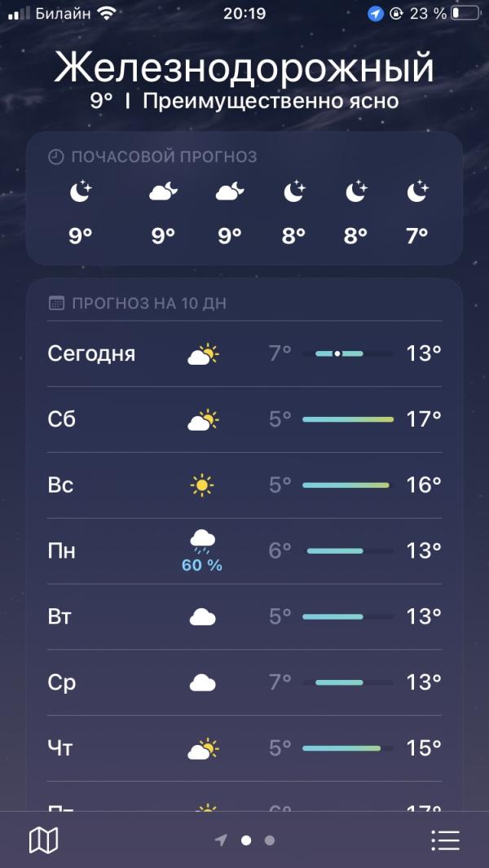Open the map view icon

[43, 840]
